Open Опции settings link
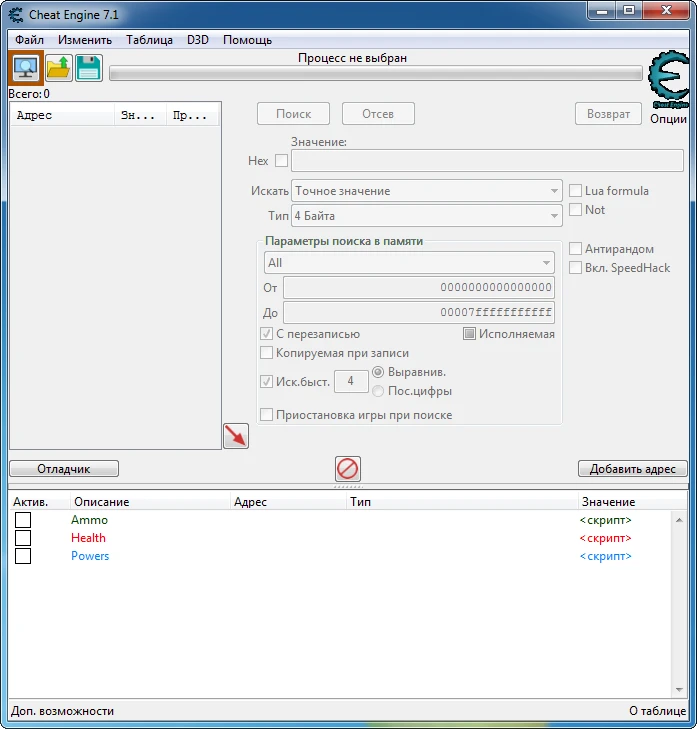 tap(668, 119)
